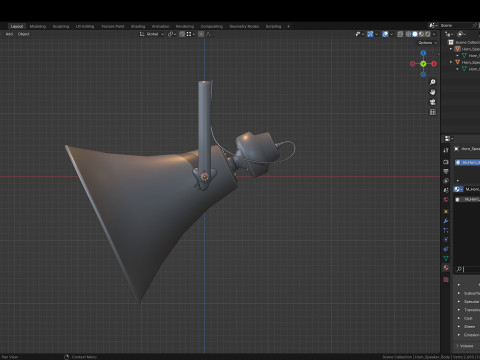
Task: Open the Object properties tab
Action: (446, 212)
